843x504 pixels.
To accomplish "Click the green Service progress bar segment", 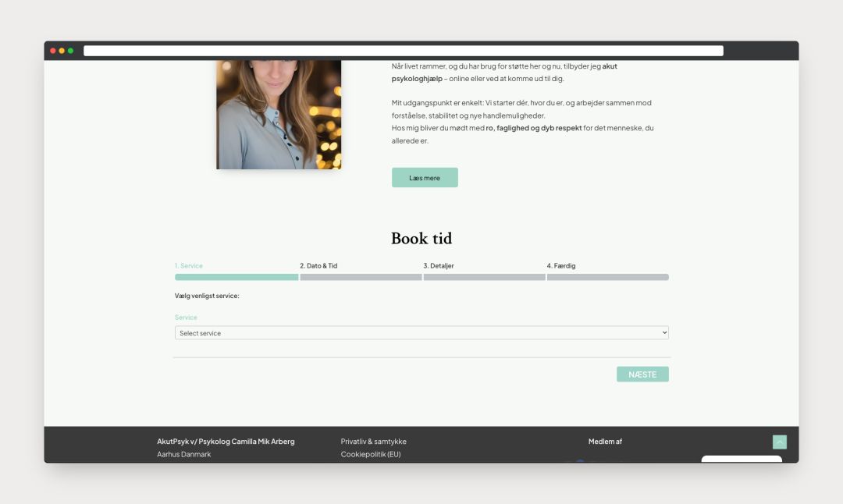I will click(x=237, y=277).
